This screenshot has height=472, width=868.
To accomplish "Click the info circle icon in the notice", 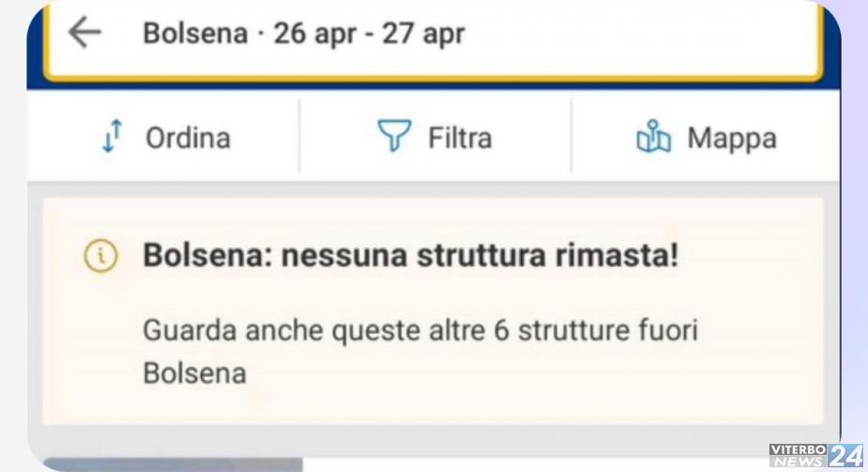I will (x=101, y=256).
